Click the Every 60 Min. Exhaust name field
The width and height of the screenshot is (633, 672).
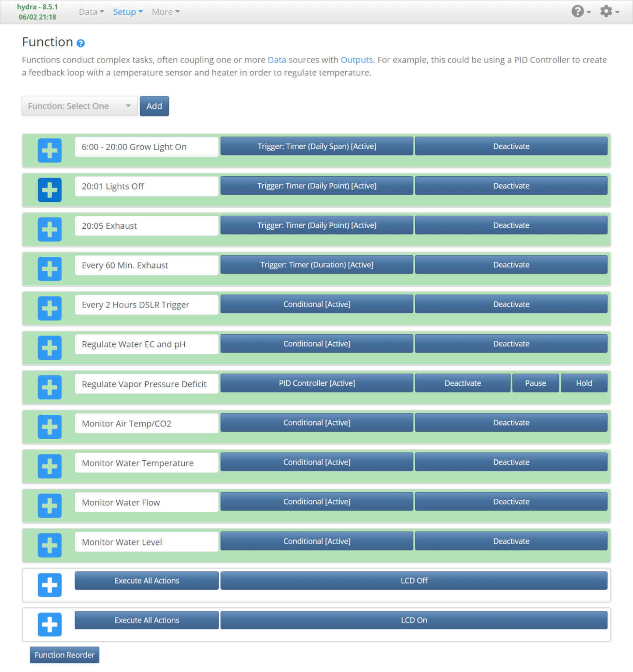(146, 266)
